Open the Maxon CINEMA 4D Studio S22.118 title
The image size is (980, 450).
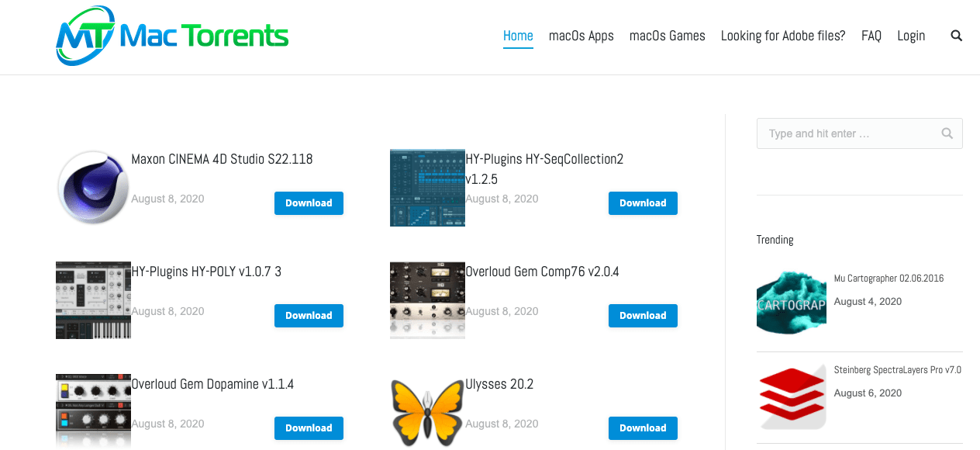(222, 159)
